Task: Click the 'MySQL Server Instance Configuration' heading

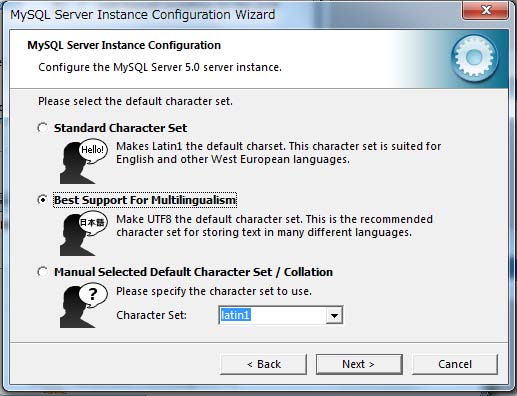Action: coord(124,45)
